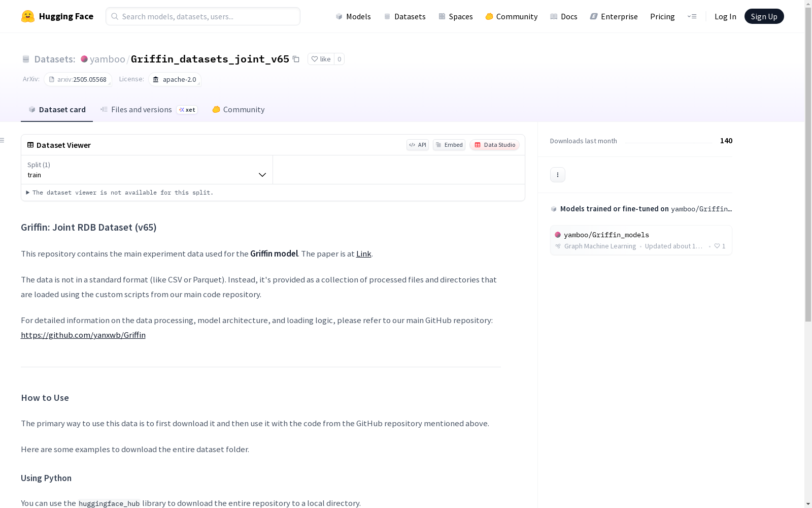The width and height of the screenshot is (812, 508).
Task: Open the Community nav item in header
Action: [512, 16]
